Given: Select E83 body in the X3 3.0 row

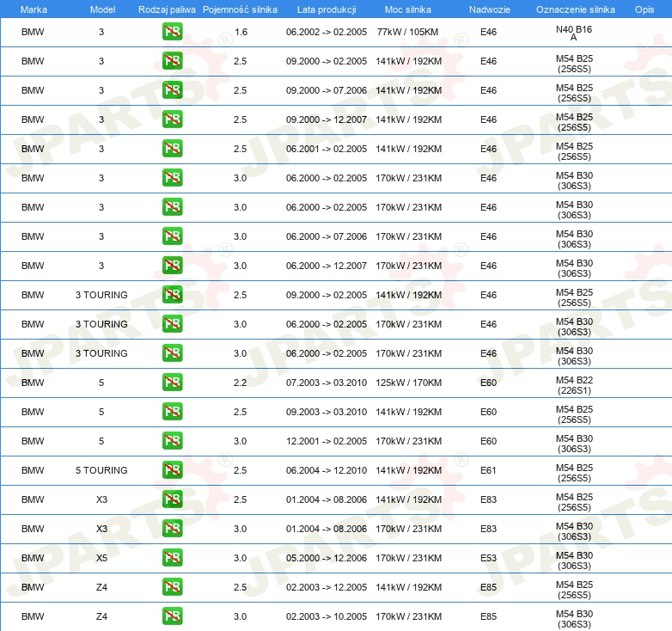Looking at the screenshot, I should (488, 528).
